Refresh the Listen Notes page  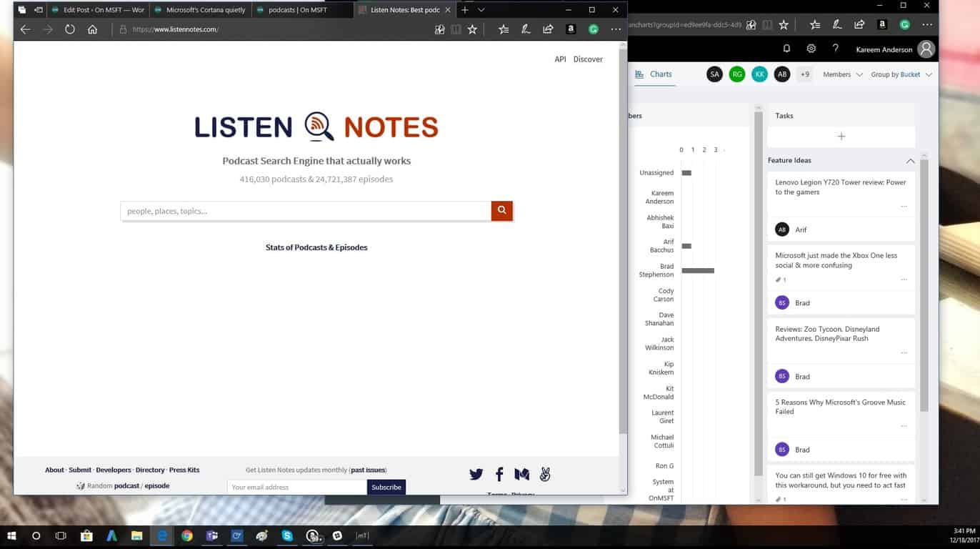69,29
